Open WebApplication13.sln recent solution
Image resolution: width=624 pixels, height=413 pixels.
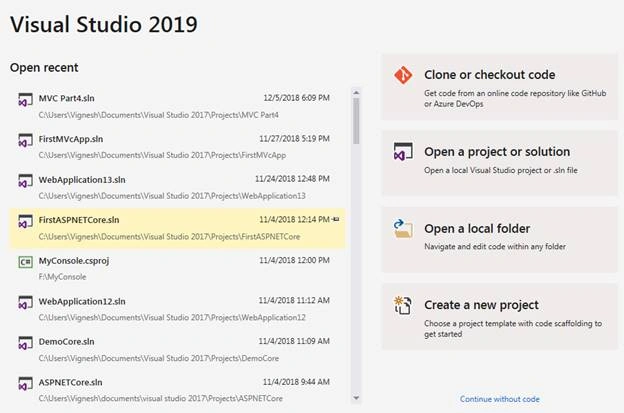[177, 187]
